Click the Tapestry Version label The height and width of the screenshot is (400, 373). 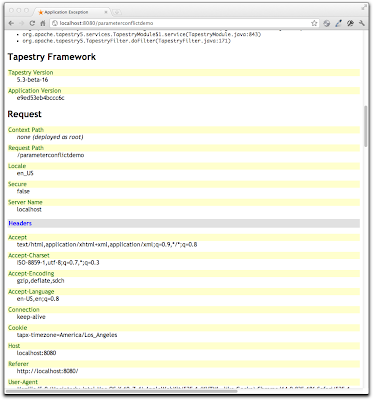31,72
